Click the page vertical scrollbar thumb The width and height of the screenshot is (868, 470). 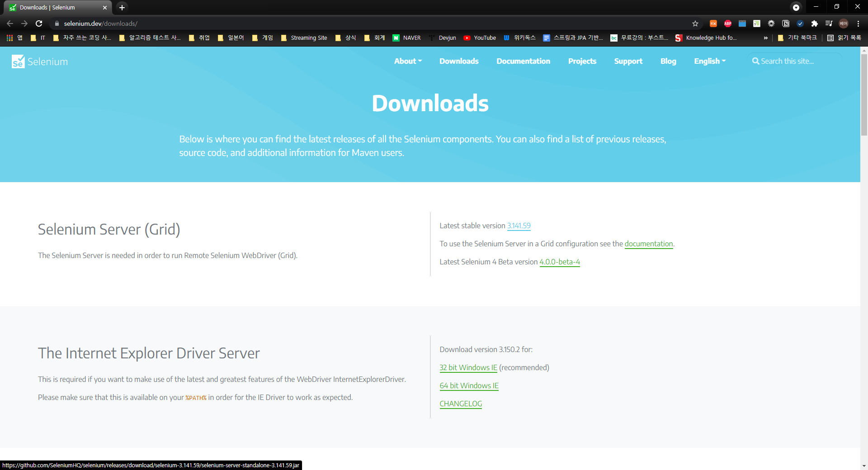pos(864,95)
